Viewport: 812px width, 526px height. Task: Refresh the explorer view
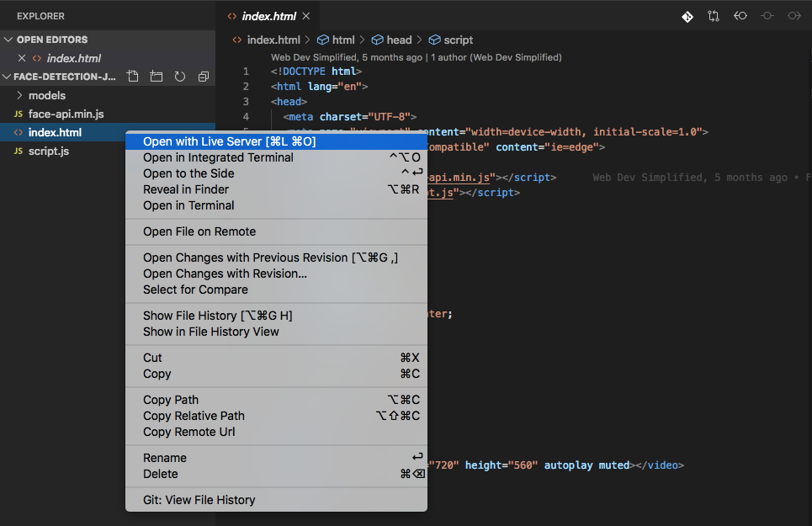(x=179, y=76)
